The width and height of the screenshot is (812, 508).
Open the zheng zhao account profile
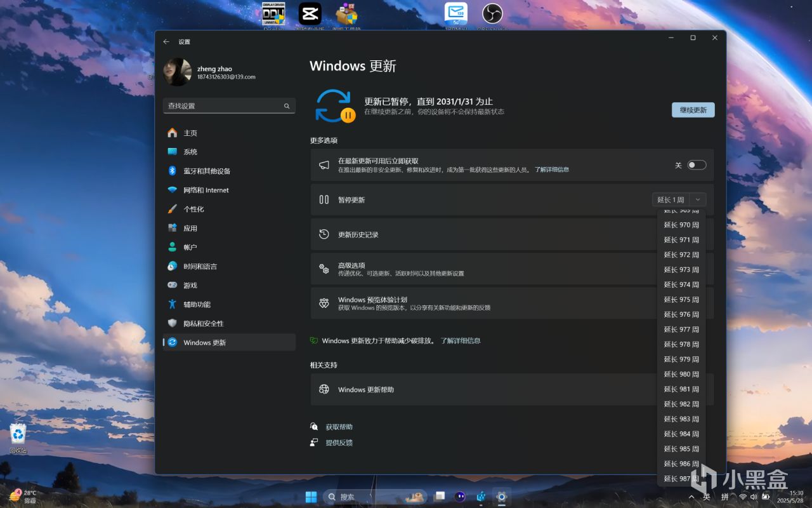210,72
